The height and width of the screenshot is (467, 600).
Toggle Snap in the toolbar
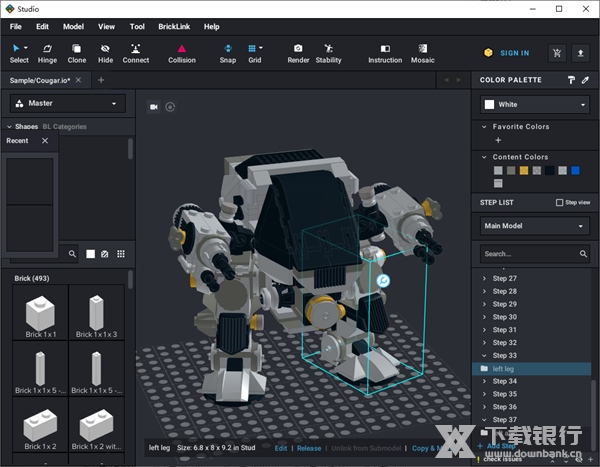click(x=228, y=52)
